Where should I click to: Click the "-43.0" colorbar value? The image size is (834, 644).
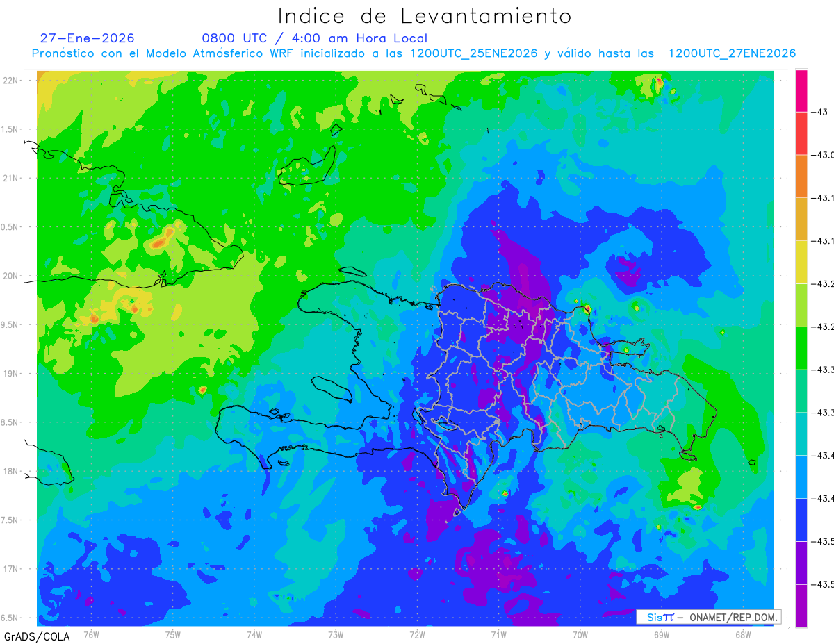pos(824,155)
